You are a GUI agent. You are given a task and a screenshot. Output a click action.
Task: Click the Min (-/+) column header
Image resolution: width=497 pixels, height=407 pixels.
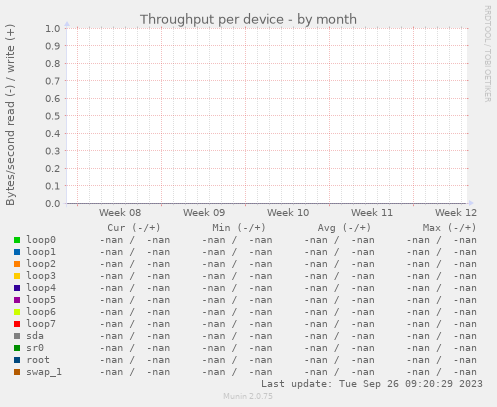(x=239, y=228)
